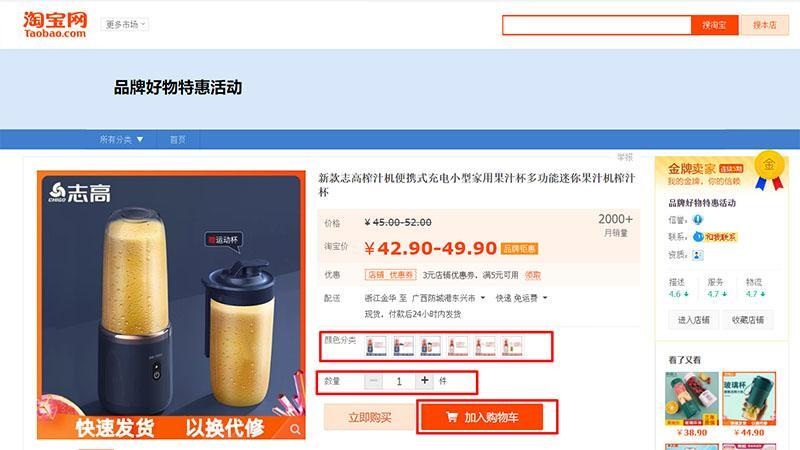This screenshot has height=450, width=800.
Task: Select the last color option thumbnail
Action: click(x=512, y=346)
